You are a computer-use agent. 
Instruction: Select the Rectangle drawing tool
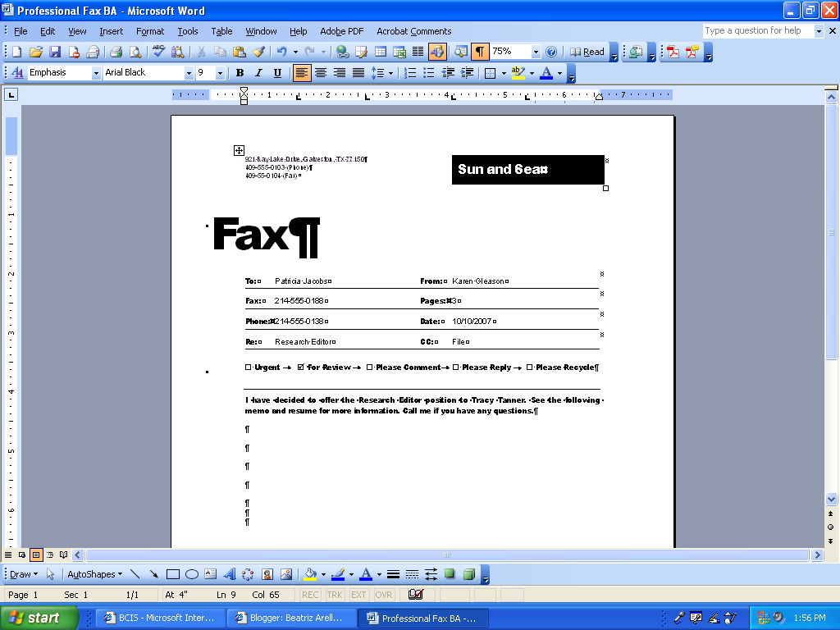172,574
